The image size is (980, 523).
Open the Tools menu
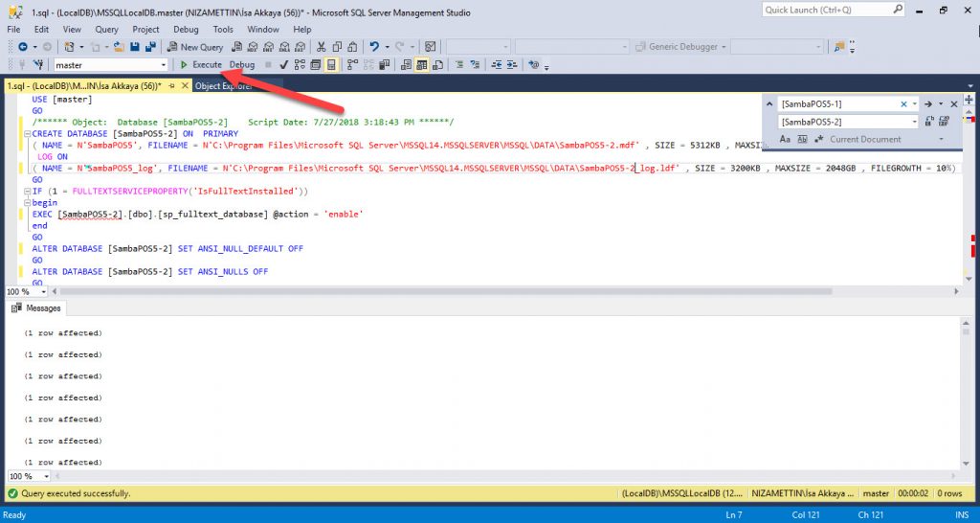[222, 30]
